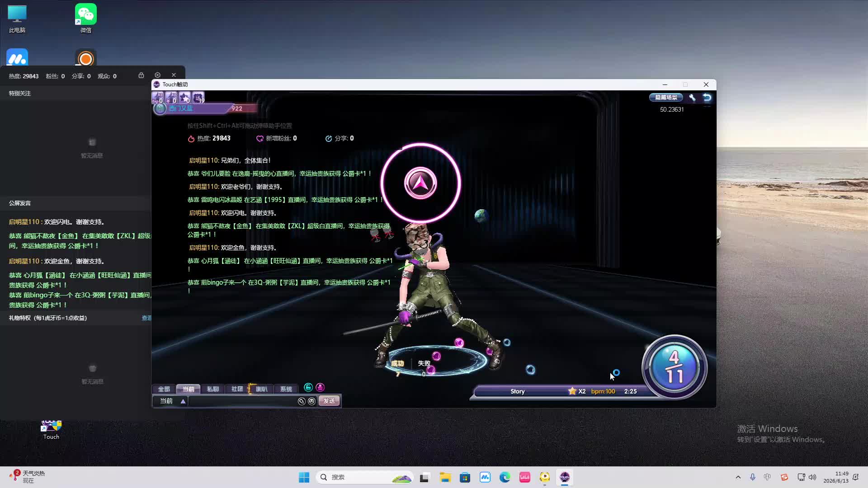Viewport: 868px width, 488px height.
Task: Close the streaming assistant panel
Action: point(174,75)
